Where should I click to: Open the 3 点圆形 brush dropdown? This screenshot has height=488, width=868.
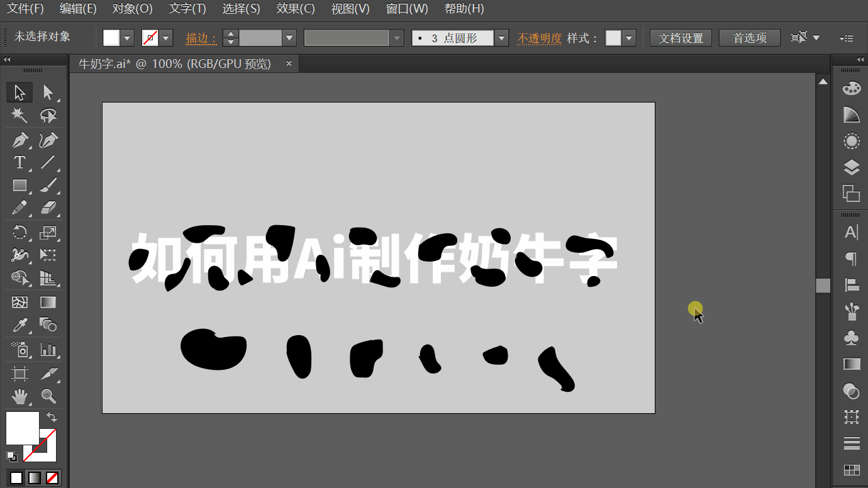coord(501,38)
